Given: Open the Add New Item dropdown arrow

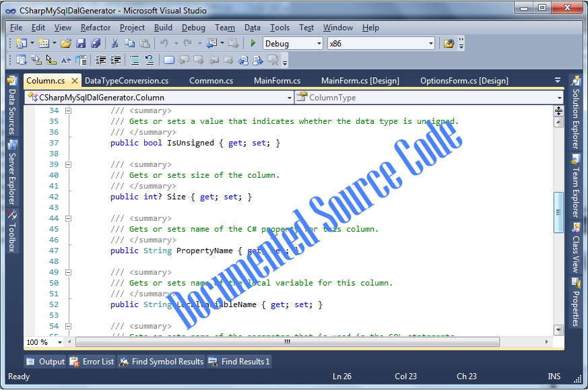Looking at the screenshot, I should point(55,44).
